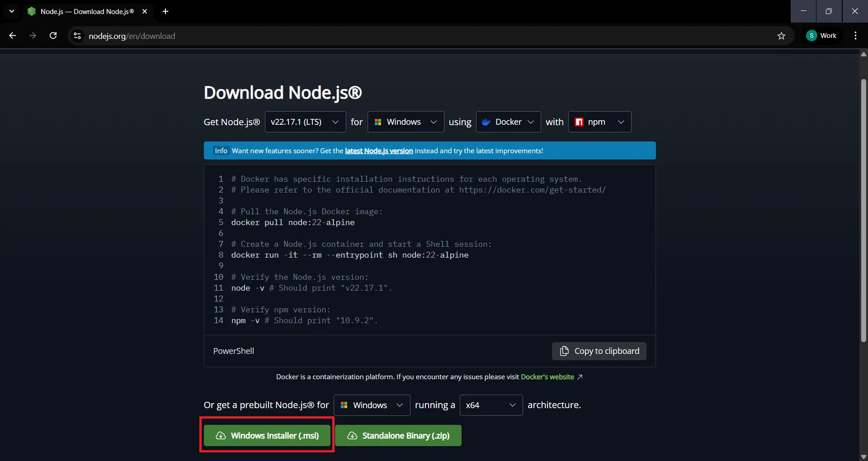Click the browser back arrow
Screen dimensions: 868x461
coord(12,36)
